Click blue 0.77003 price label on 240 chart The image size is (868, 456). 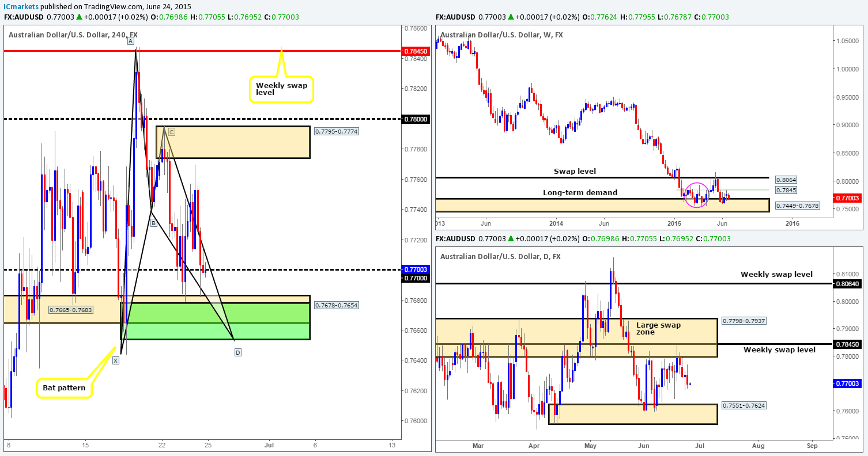pos(414,269)
